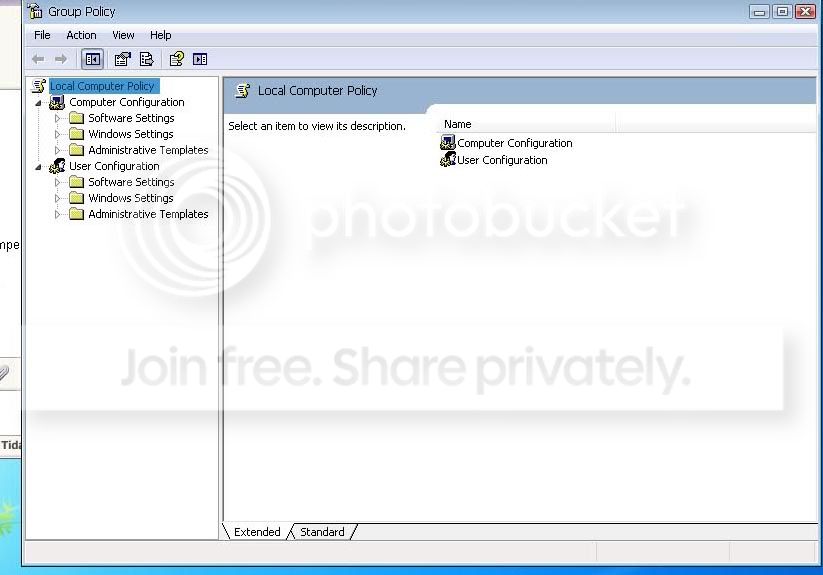Select Local Computer Policy tree root
The width and height of the screenshot is (823, 575).
[x=102, y=86]
